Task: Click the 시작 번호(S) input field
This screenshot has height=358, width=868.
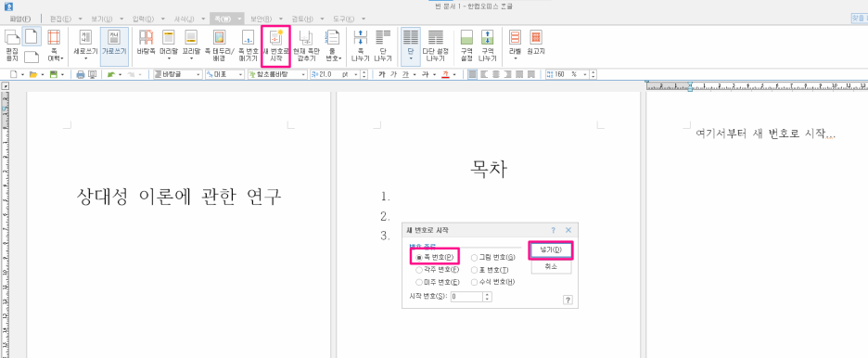Action: [467, 296]
